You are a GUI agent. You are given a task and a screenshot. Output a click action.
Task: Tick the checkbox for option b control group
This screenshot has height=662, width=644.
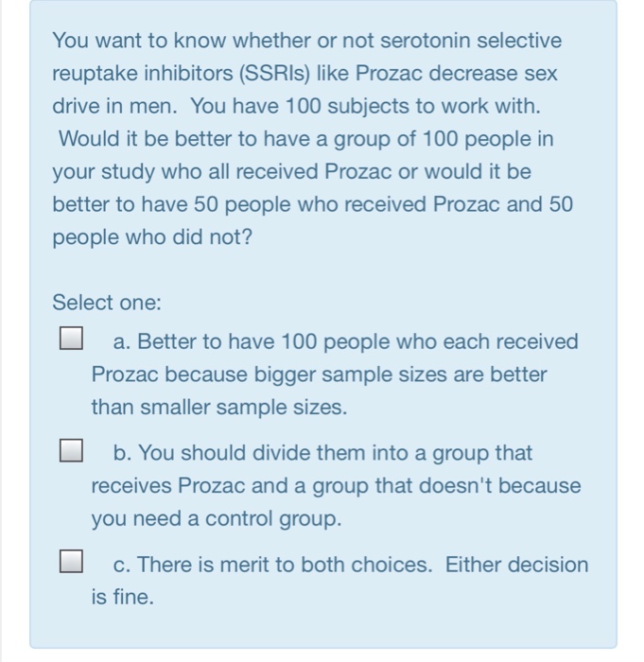(x=71, y=450)
